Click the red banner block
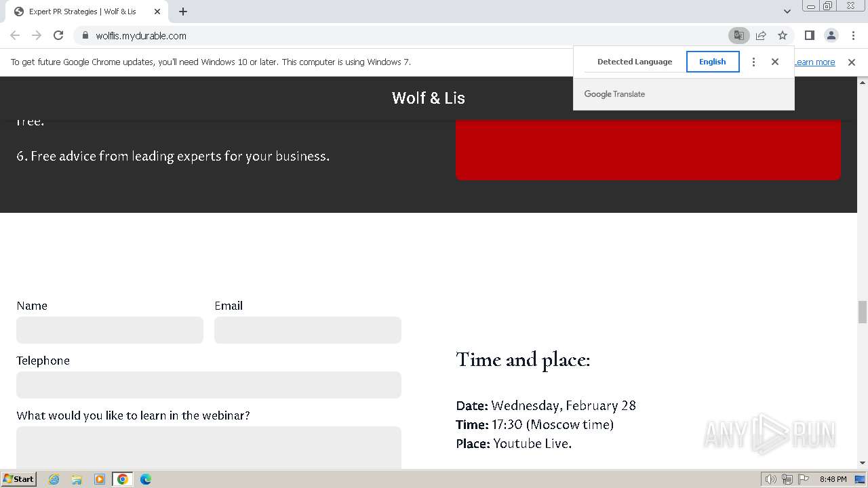868x488 pixels. [648, 150]
